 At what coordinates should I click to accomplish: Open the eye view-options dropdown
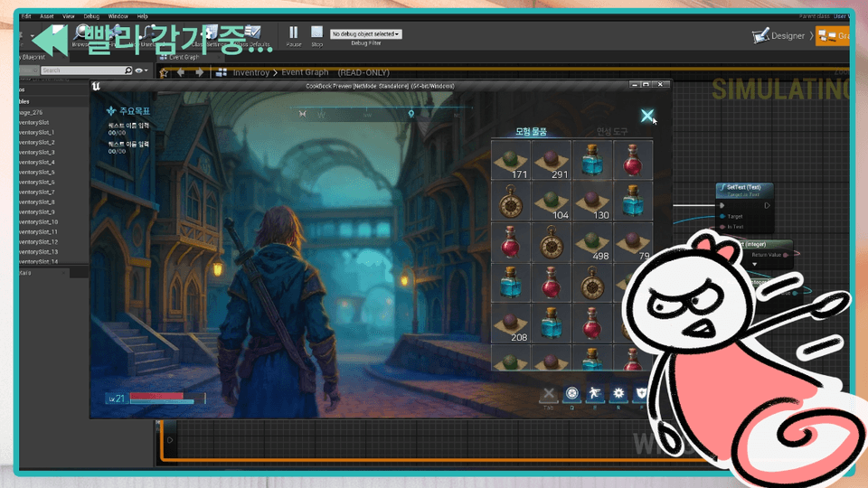142,70
